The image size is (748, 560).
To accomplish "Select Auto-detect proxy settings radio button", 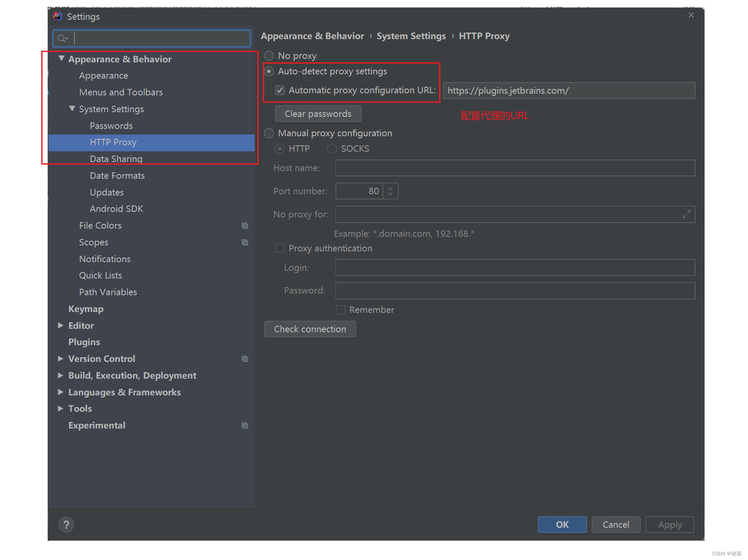I will click(269, 71).
